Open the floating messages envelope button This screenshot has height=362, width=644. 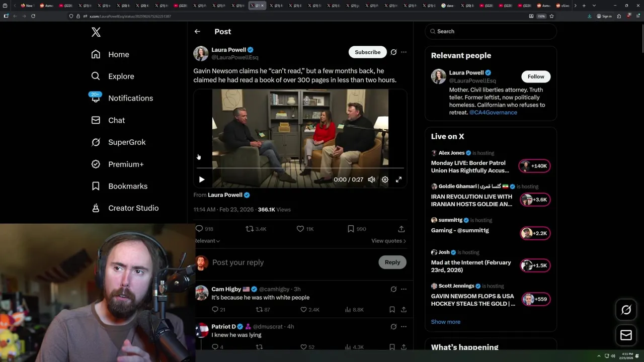(x=626, y=335)
